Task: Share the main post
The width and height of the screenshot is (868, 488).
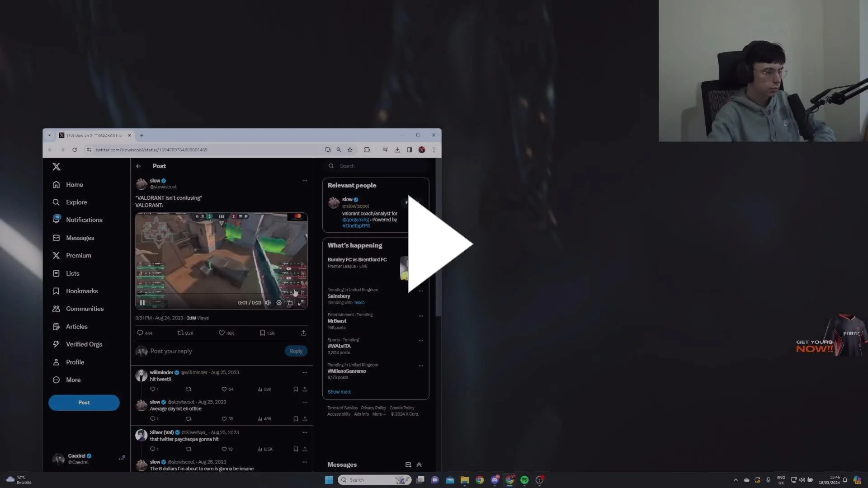Action: click(303, 333)
